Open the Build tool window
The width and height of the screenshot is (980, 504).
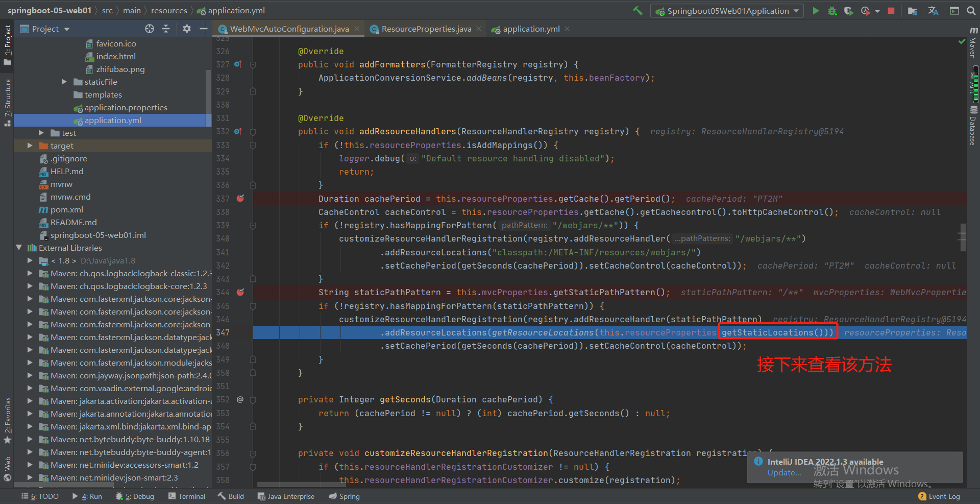231,496
